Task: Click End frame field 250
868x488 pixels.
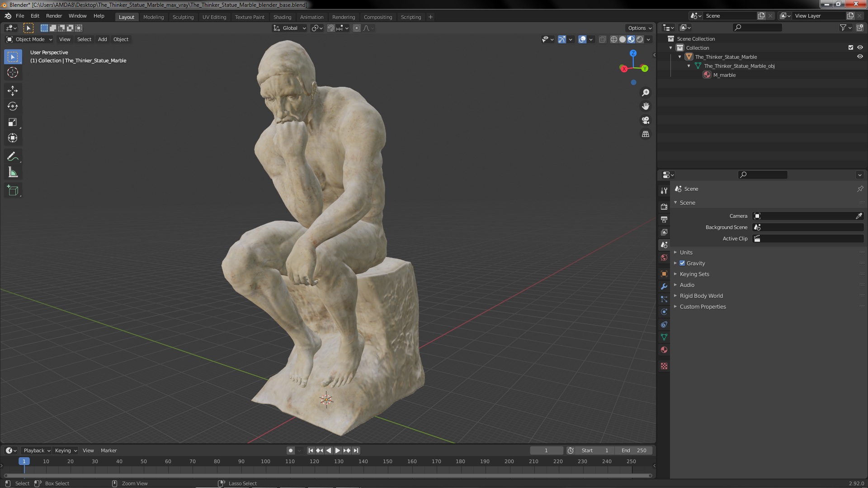Action: click(x=634, y=450)
